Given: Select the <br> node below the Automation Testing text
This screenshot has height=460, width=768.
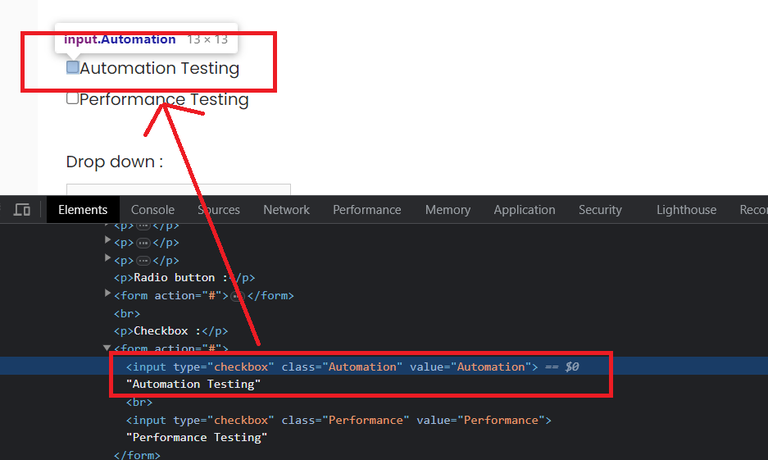Looking at the screenshot, I should coord(139,402).
